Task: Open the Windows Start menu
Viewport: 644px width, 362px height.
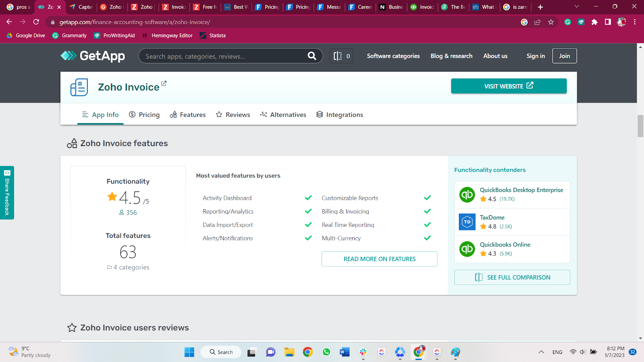Action: (x=189, y=352)
